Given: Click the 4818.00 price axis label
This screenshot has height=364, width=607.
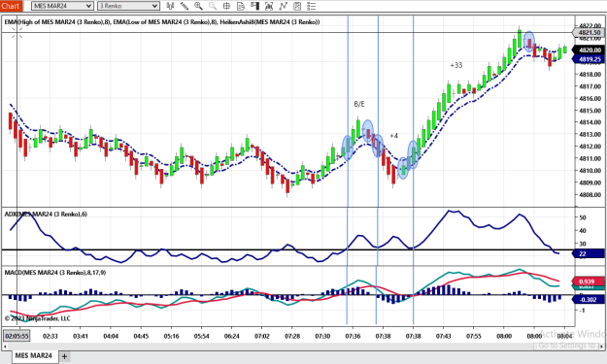Looking at the screenshot, I should click(590, 74).
